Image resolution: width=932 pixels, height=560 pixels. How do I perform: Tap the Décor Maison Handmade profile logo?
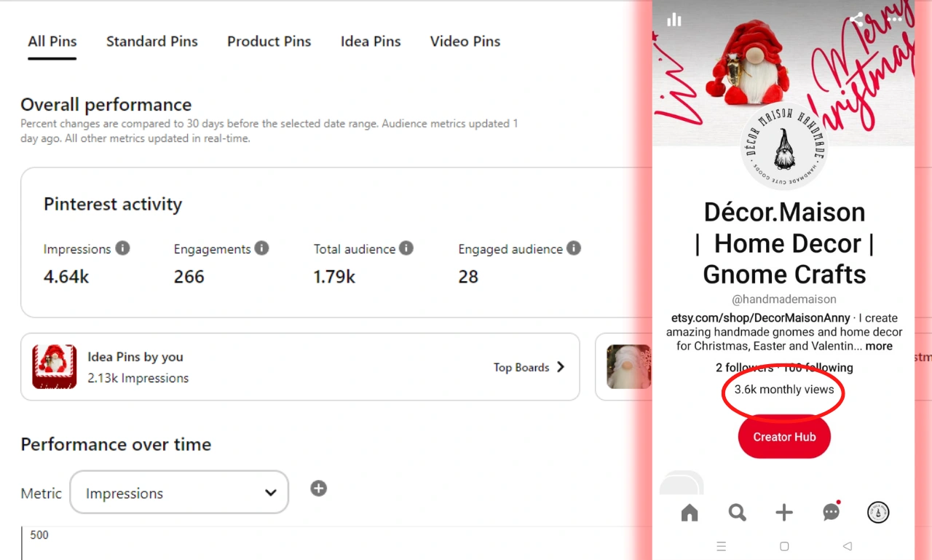click(784, 148)
